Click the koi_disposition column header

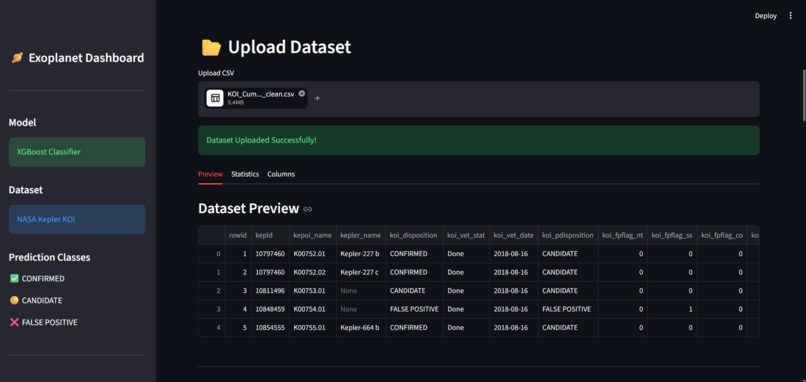click(x=414, y=235)
